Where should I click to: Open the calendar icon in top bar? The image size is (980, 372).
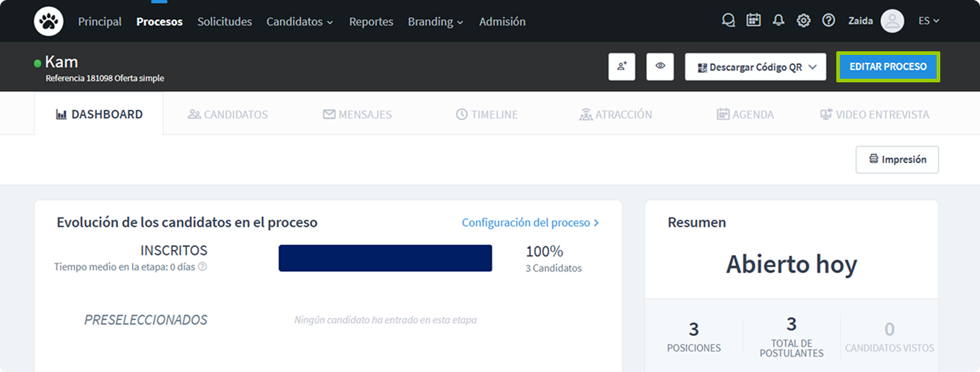pos(753,21)
